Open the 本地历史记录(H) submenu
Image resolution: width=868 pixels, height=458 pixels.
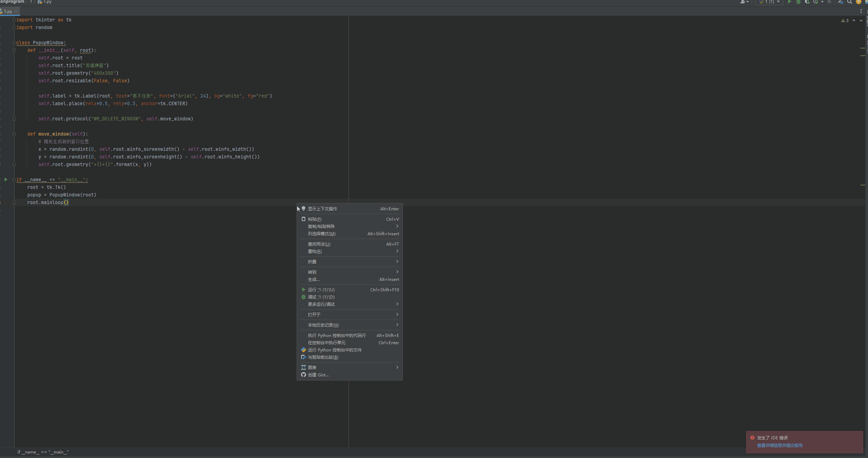point(350,325)
